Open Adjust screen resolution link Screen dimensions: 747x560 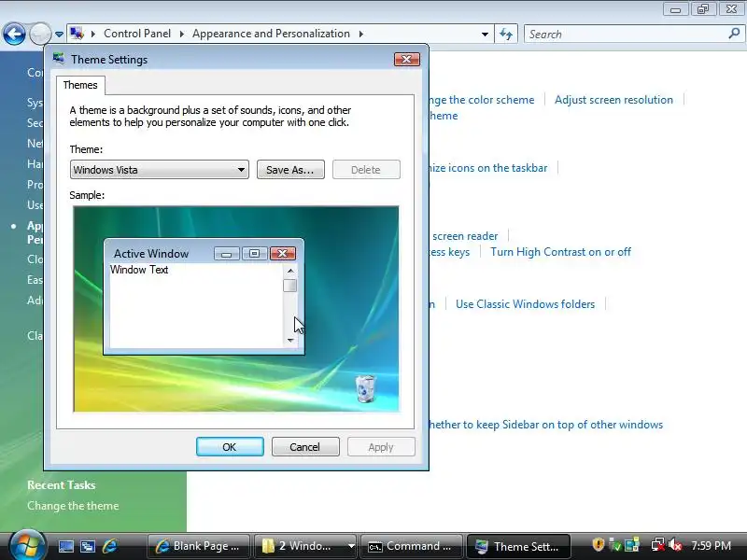(613, 100)
